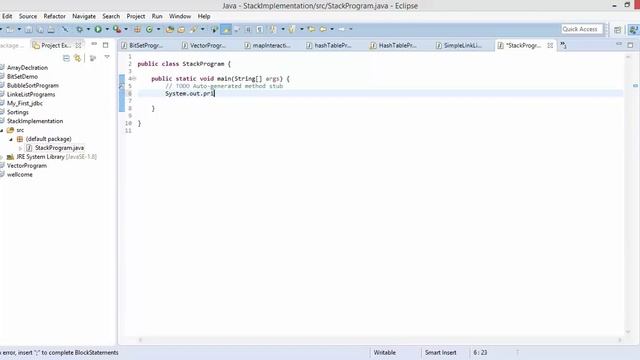
Task: Click the Debug bug icon in toolbar
Action: pyautogui.click(x=79, y=29)
